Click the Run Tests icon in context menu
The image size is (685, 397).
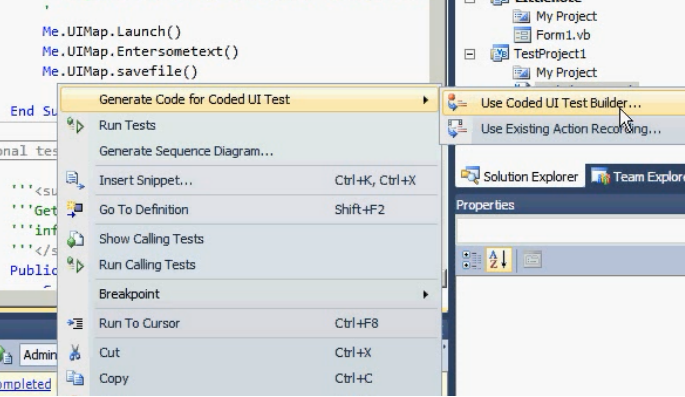point(75,126)
